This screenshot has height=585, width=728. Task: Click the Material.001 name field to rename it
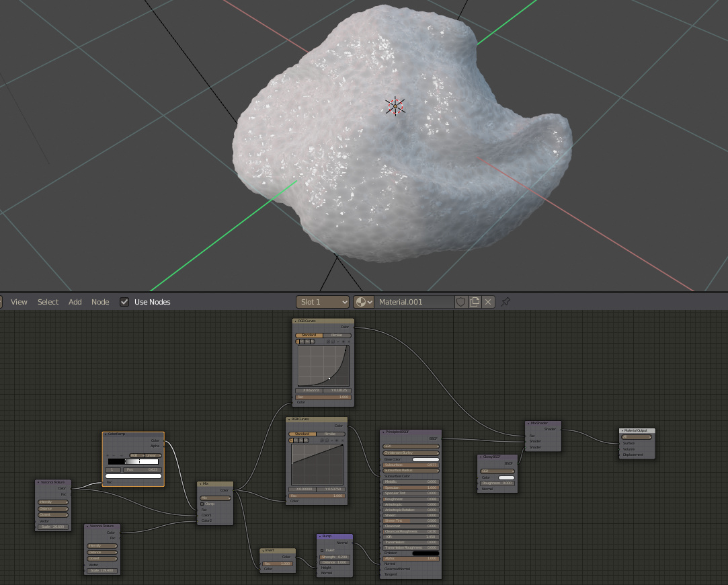pos(417,302)
